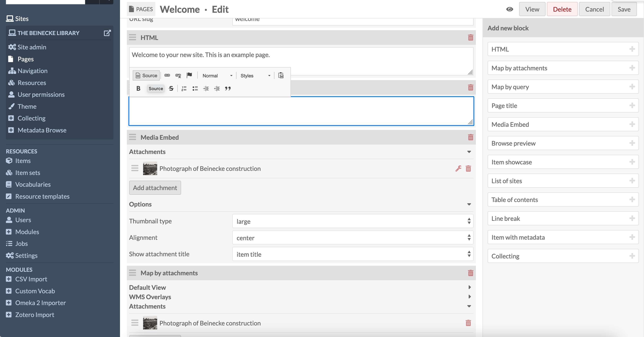Open the Pages section in sidebar
Image resolution: width=644 pixels, height=337 pixels.
click(x=25, y=59)
